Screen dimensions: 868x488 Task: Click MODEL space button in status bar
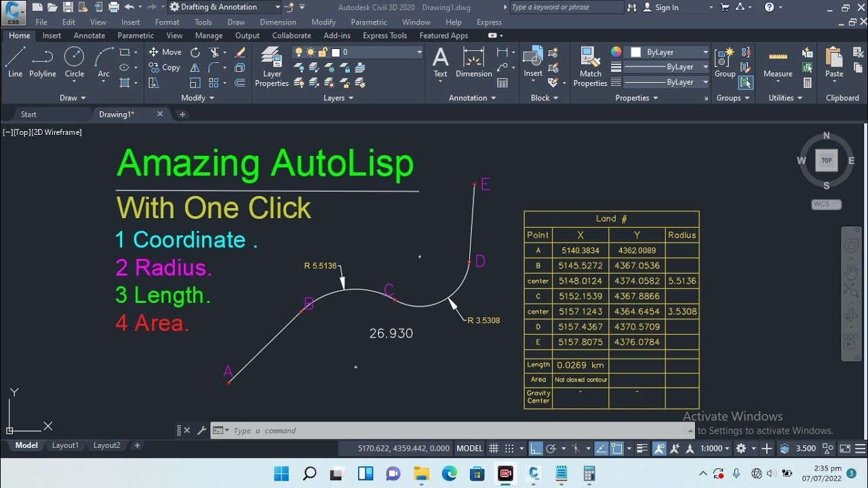click(x=470, y=448)
